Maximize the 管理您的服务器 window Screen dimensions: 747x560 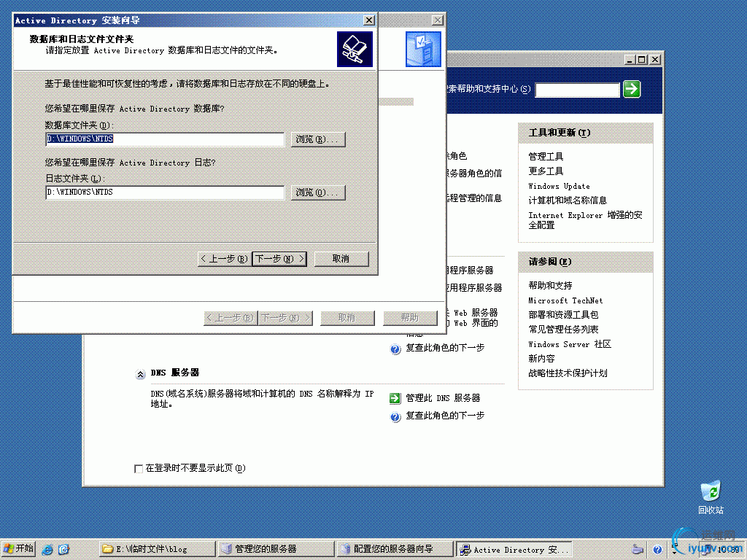point(642,60)
